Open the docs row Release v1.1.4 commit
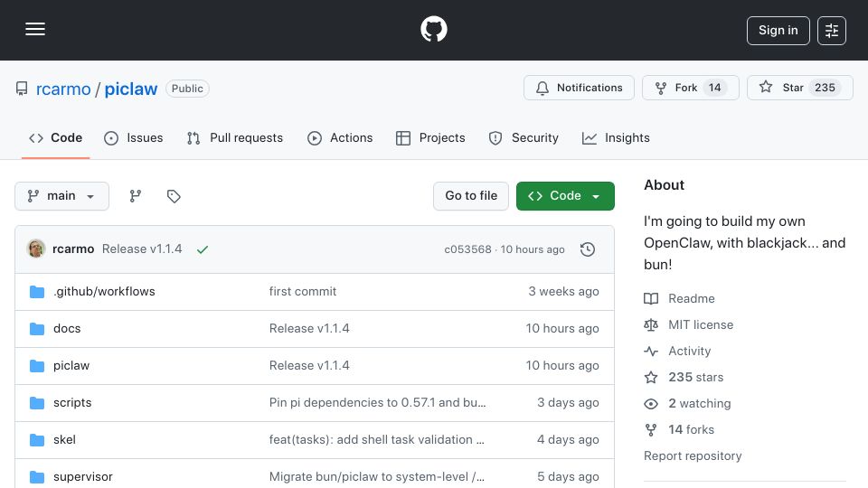Viewport: 868px width, 488px height. click(x=309, y=329)
